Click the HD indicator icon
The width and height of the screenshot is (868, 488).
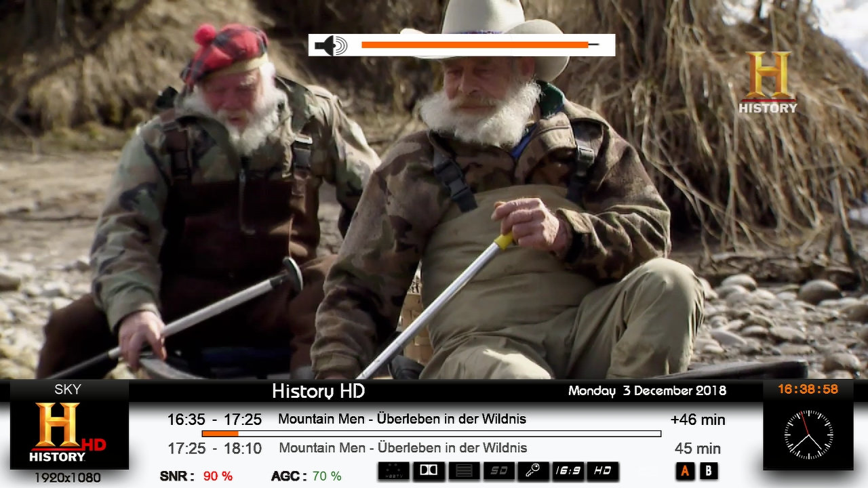tap(603, 471)
